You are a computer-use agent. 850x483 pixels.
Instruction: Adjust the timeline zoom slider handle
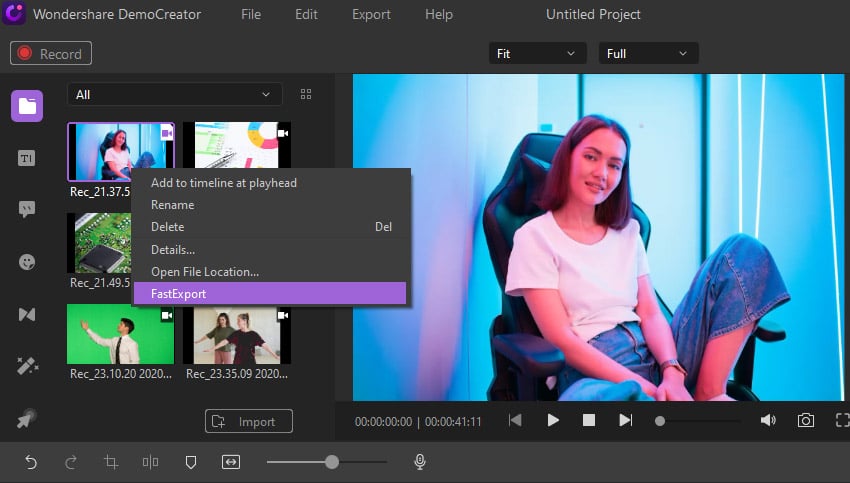(332, 462)
